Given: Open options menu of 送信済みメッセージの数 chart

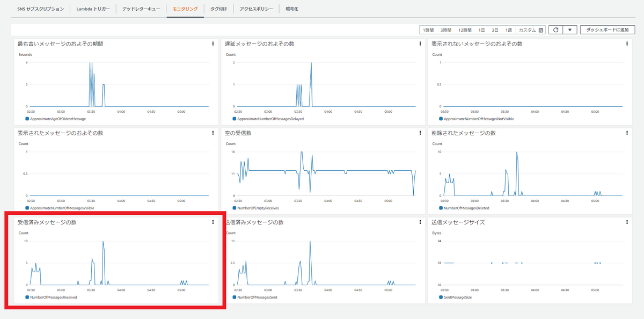Looking at the screenshot, I should (x=418, y=222).
